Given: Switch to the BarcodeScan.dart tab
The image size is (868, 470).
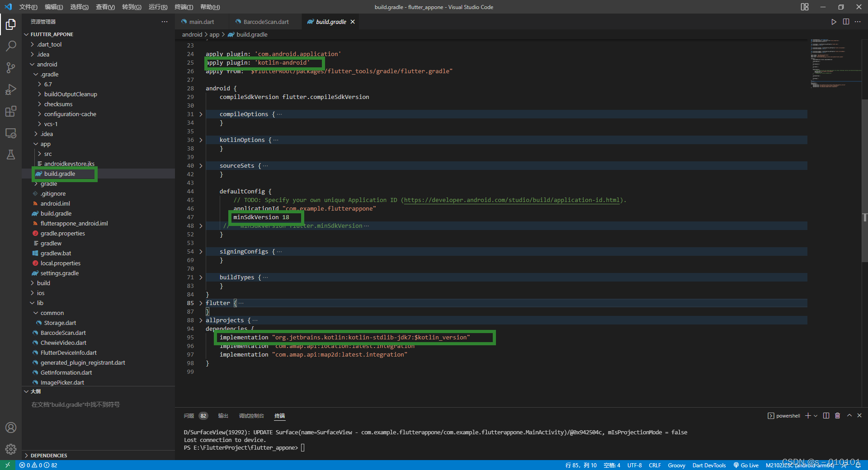Looking at the screenshot, I should (x=266, y=22).
